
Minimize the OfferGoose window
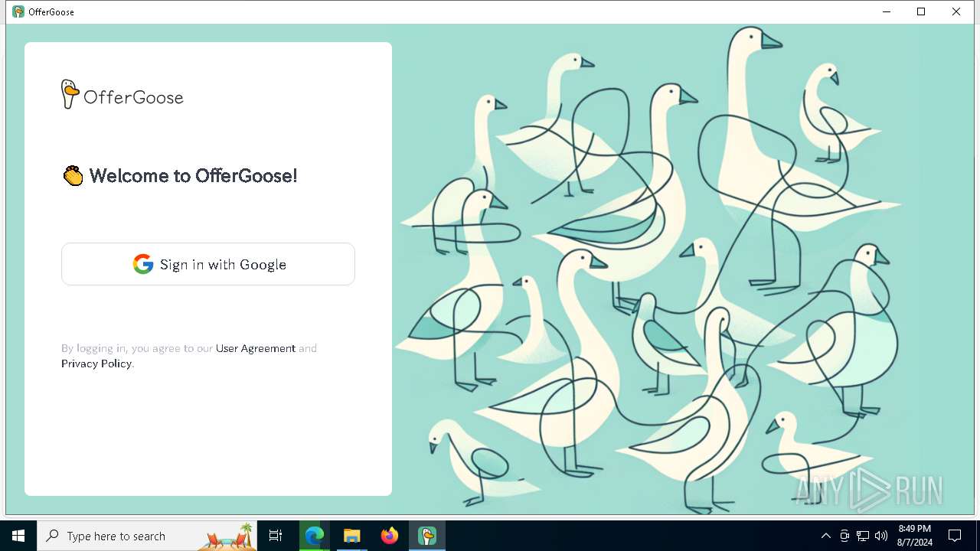tap(887, 11)
